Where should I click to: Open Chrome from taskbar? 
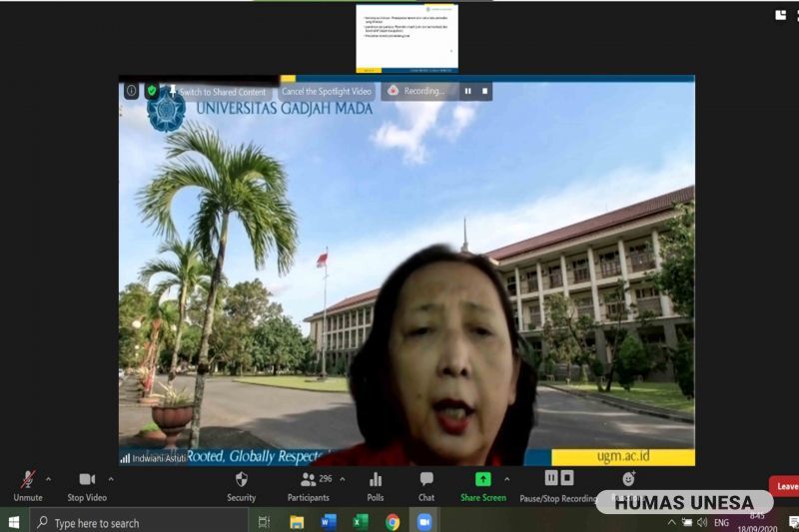[393, 522]
